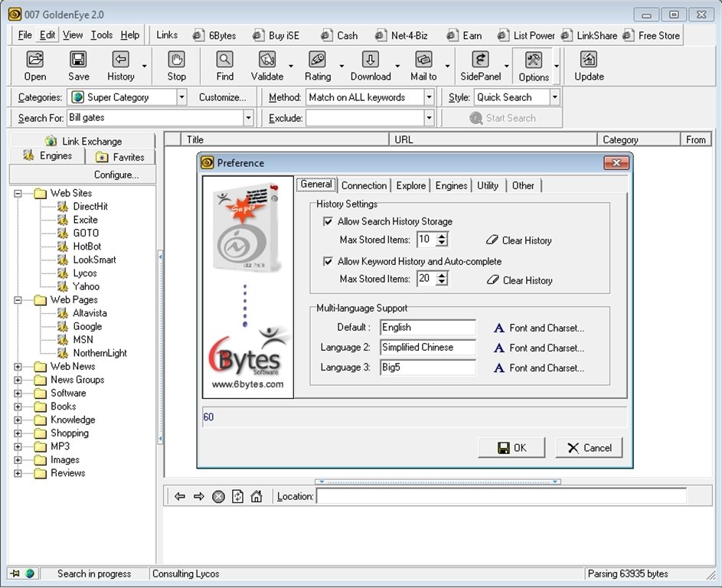This screenshot has width=722, height=588.
Task: Toggle Allow Keyword History and Auto-complete checkbox
Action: (328, 262)
